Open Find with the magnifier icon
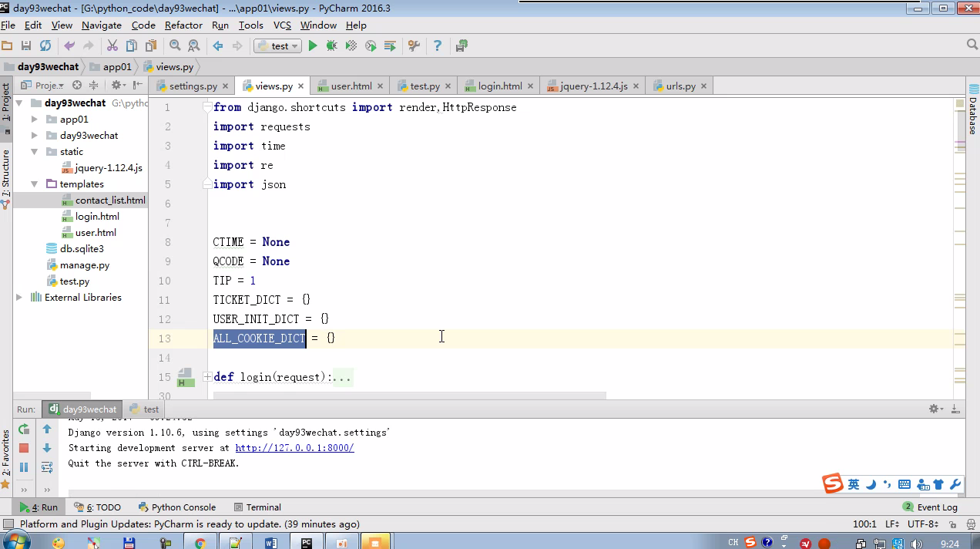The image size is (980, 549). (x=175, y=46)
